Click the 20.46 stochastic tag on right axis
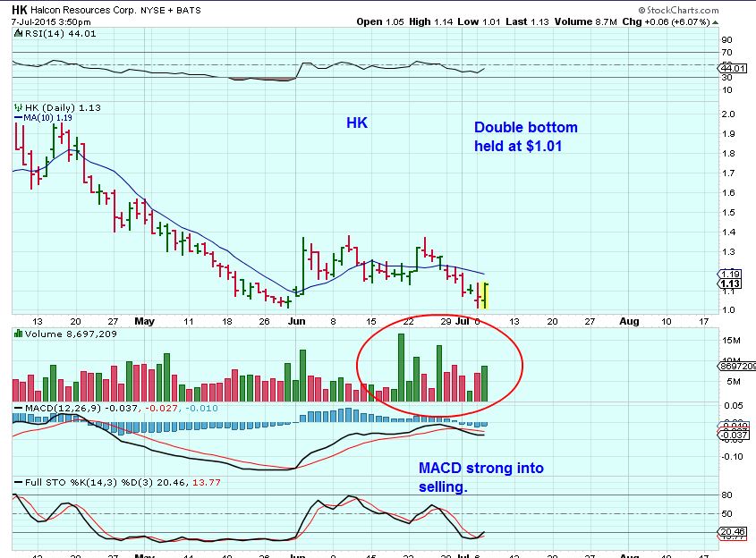Image resolution: width=756 pixels, height=558 pixels. tap(732, 532)
